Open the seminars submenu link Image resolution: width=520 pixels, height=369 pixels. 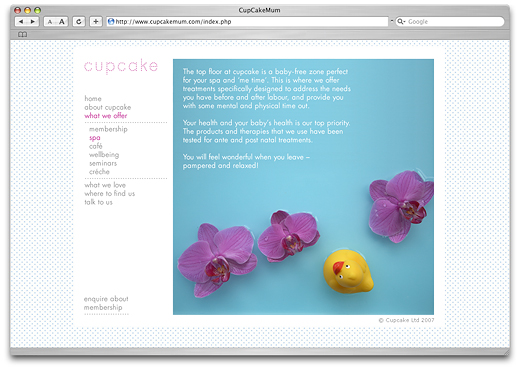(103, 163)
